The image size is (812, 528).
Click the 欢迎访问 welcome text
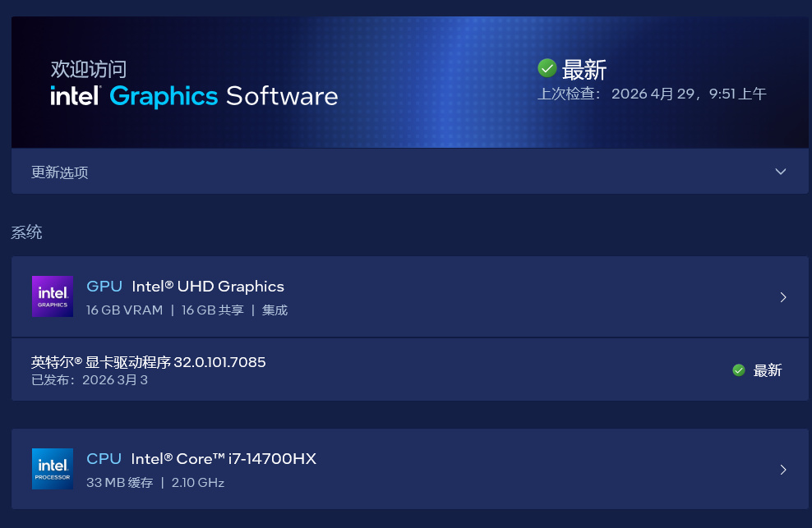coord(89,69)
